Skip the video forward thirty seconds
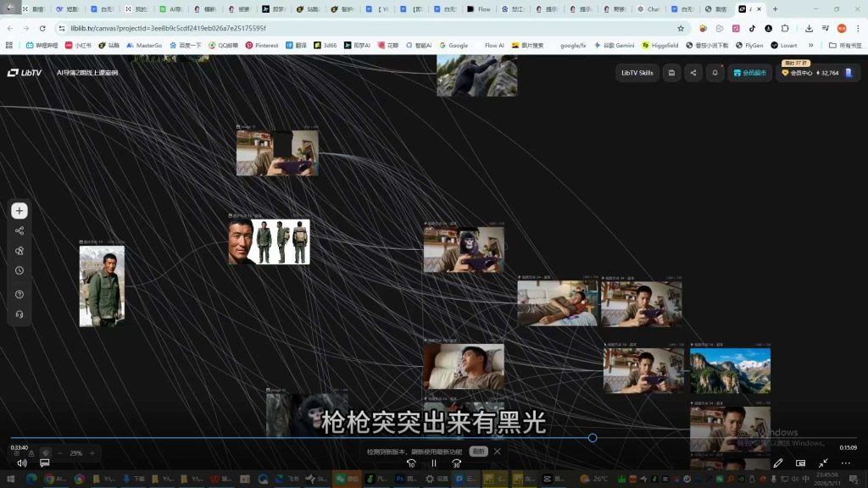Screen dimensions: 868x488 [456, 463]
